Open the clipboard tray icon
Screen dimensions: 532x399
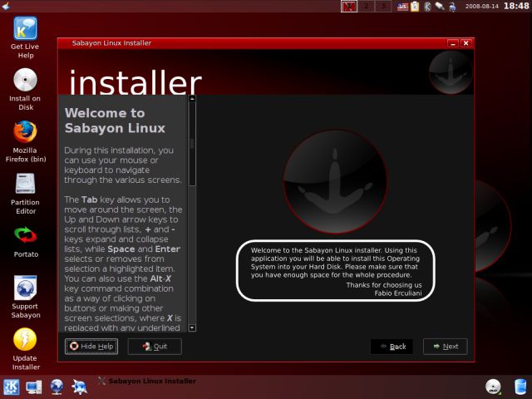coord(415,7)
